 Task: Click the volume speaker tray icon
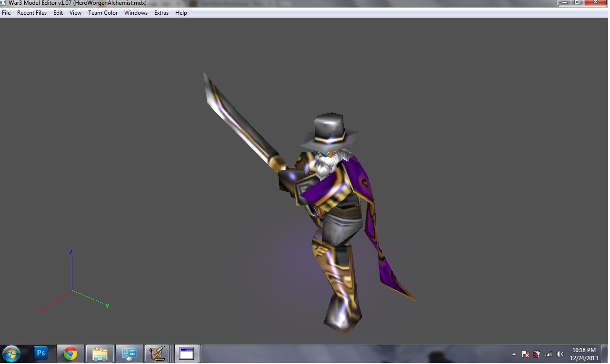click(x=560, y=354)
